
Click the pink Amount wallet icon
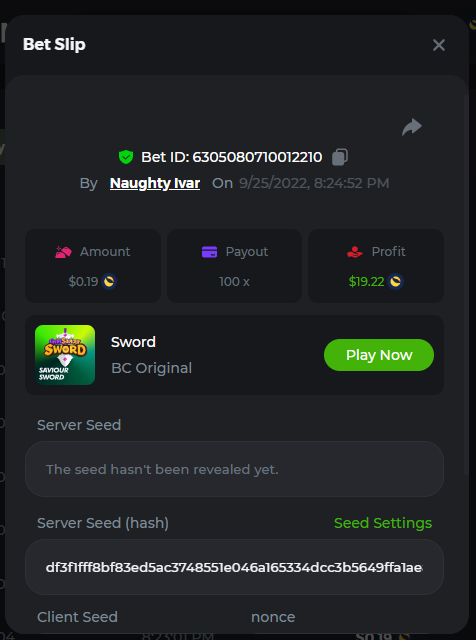click(x=63, y=252)
